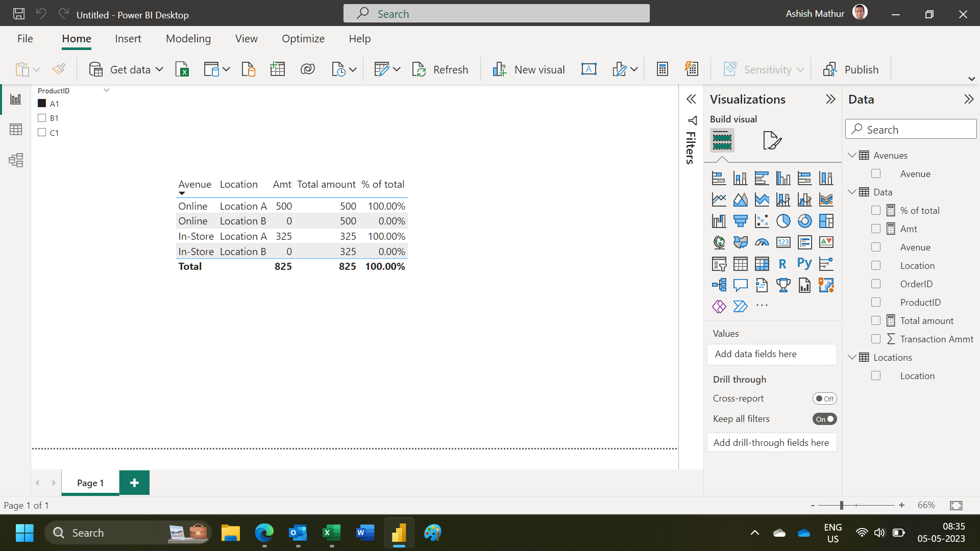Check the B1 ProductID slicer box
This screenshot has width=980, height=551.
point(42,118)
